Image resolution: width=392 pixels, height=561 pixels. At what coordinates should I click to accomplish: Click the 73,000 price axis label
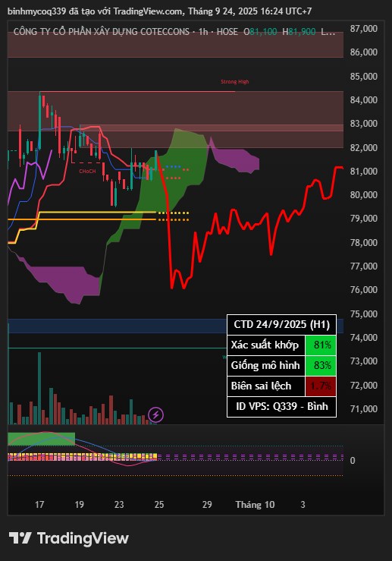(363, 361)
